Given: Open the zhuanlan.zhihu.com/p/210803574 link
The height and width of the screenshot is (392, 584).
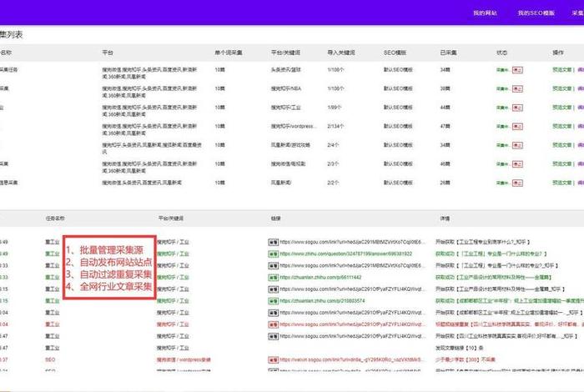Looking at the screenshot, I should coord(323,301).
